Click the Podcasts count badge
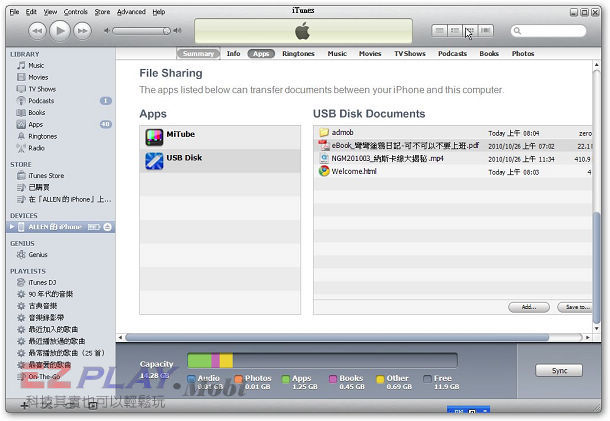This screenshot has width=610, height=421. [105, 101]
